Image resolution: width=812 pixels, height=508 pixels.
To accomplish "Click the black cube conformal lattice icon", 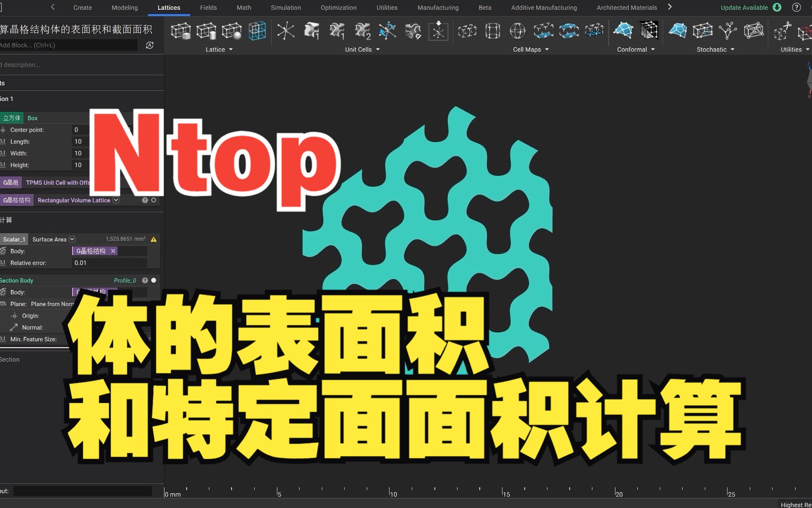I will point(649,31).
